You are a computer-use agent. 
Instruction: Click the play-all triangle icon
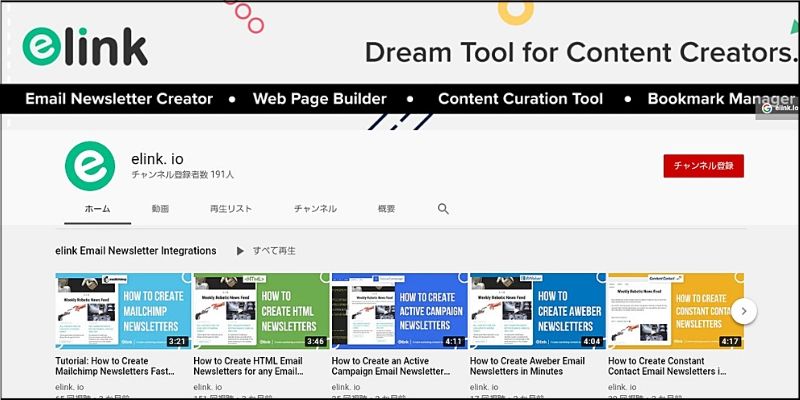[240, 251]
